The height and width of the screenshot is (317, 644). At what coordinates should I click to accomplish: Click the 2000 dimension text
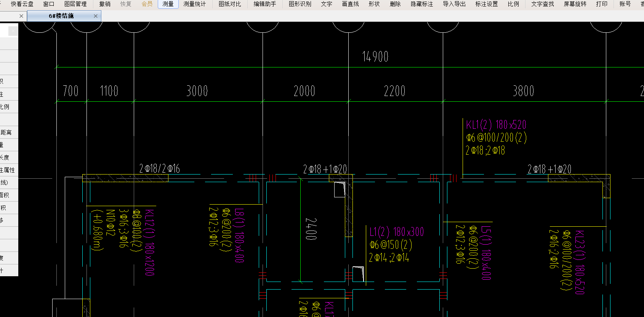304,91
